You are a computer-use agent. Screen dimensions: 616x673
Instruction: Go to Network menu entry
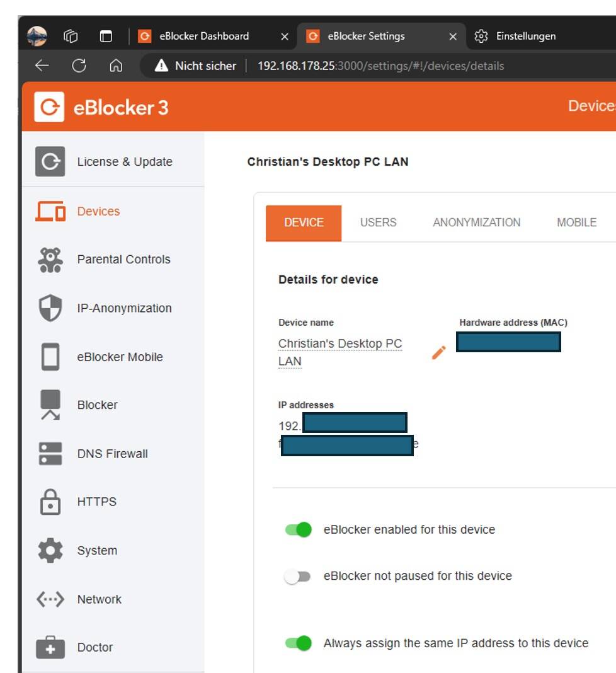(100, 599)
